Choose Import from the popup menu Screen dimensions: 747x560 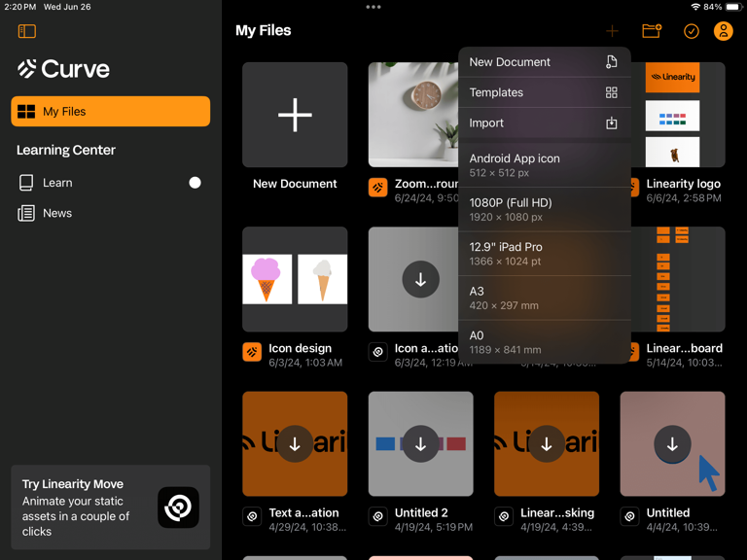pyautogui.click(x=545, y=122)
